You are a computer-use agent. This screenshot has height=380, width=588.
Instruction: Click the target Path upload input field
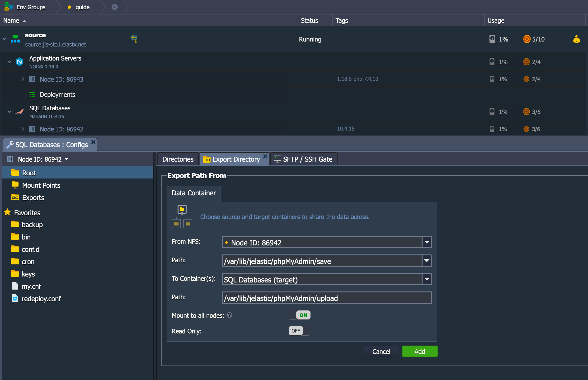coord(326,298)
